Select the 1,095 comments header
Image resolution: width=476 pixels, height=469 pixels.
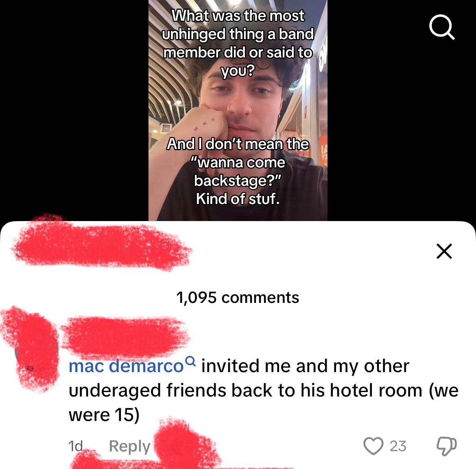(238, 297)
